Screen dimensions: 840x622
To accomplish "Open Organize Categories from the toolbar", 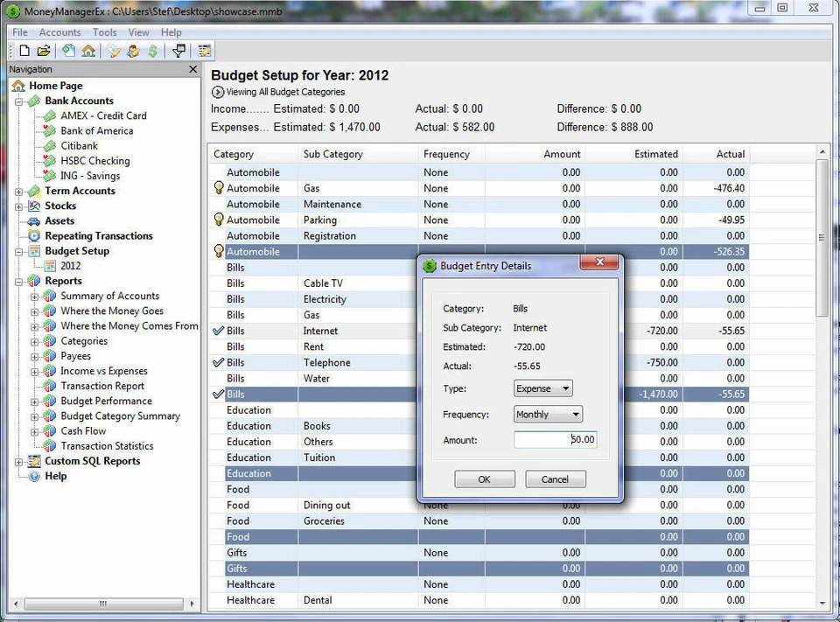I will (x=114, y=51).
